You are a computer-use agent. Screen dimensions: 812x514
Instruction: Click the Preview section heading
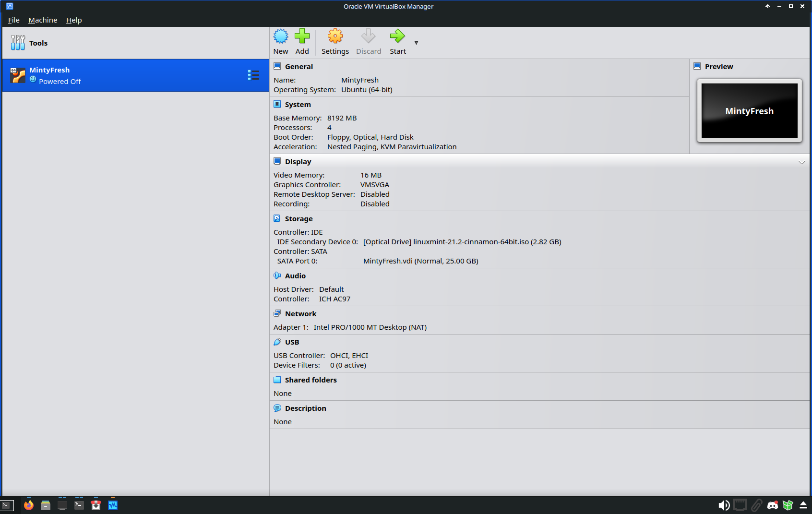click(x=719, y=67)
